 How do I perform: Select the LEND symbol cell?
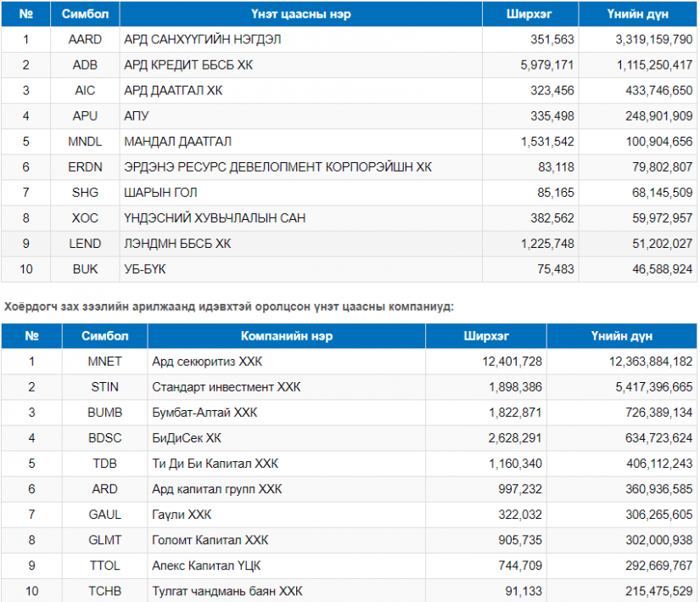pyautogui.click(x=85, y=243)
